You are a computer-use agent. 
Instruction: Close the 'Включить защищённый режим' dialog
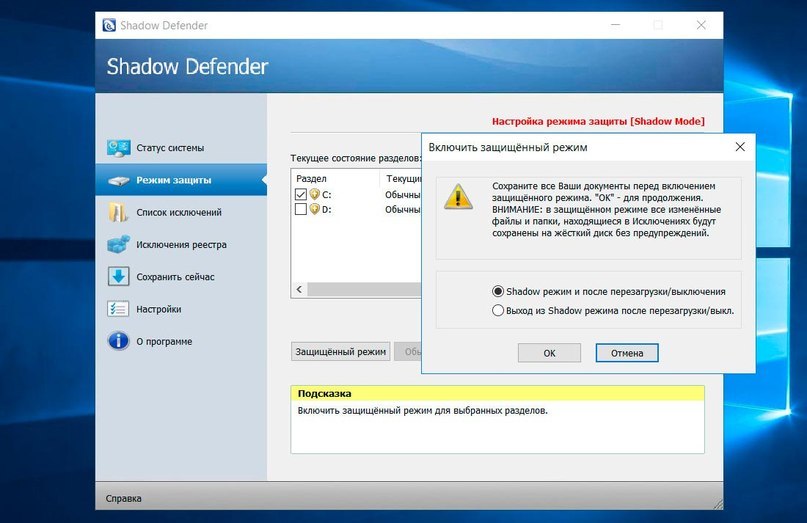(x=740, y=147)
